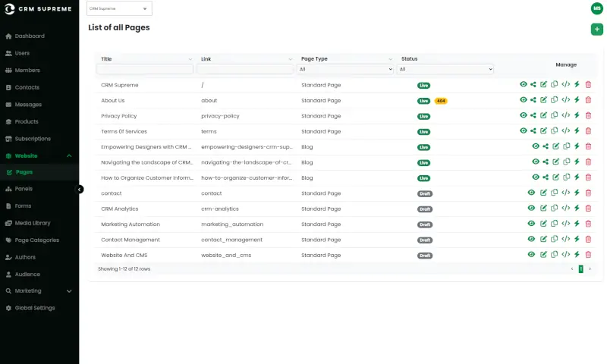Image resolution: width=607 pixels, height=364 pixels.
Task: Select page 1 in pagination
Action: pos(580,269)
